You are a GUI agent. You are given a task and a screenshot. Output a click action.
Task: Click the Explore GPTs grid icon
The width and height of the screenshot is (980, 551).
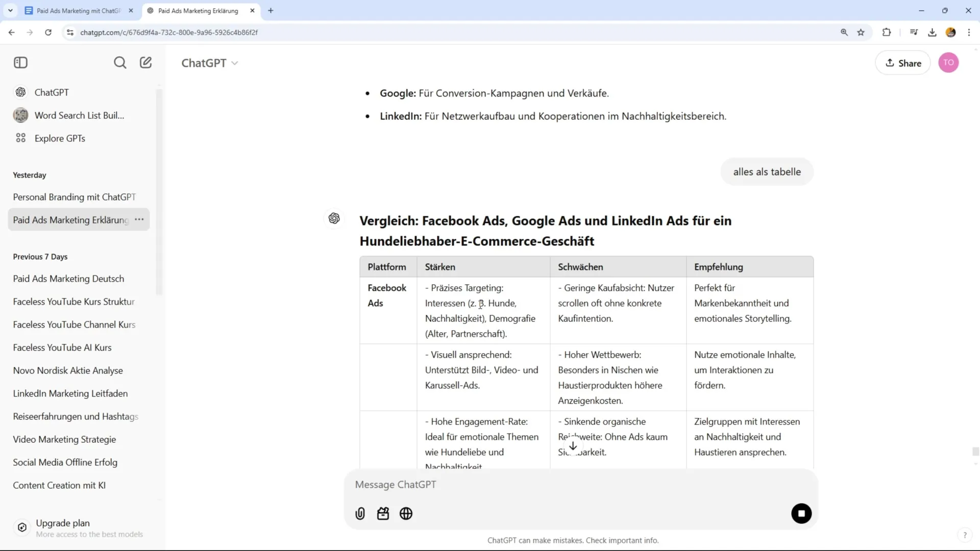click(21, 138)
